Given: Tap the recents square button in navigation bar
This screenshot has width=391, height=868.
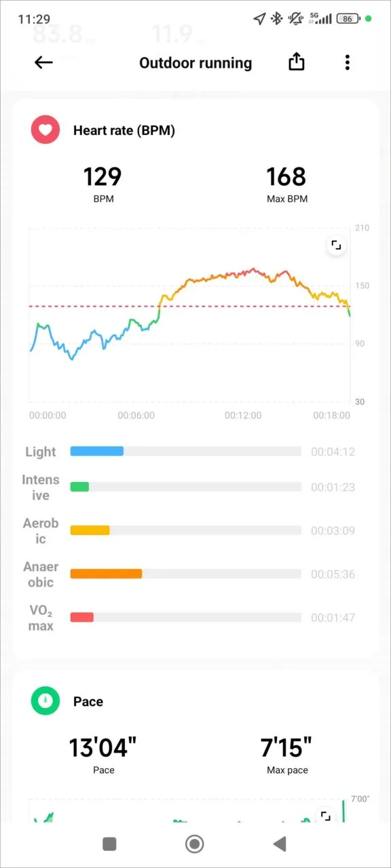Looking at the screenshot, I should tap(109, 843).
